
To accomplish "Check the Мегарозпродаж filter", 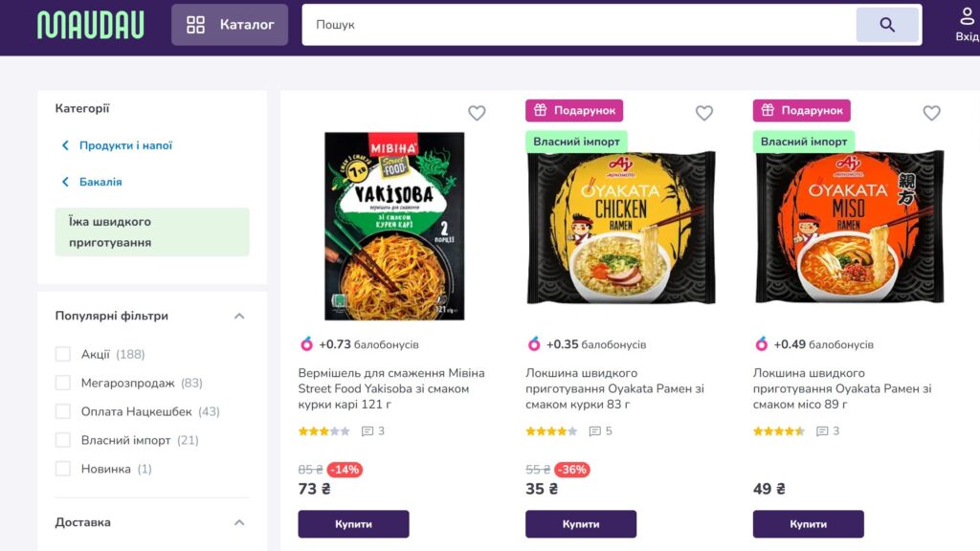I will [63, 383].
